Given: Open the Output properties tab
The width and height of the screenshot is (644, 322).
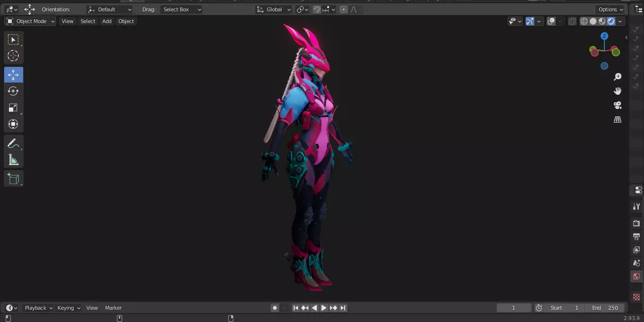Looking at the screenshot, I should tap(636, 236).
